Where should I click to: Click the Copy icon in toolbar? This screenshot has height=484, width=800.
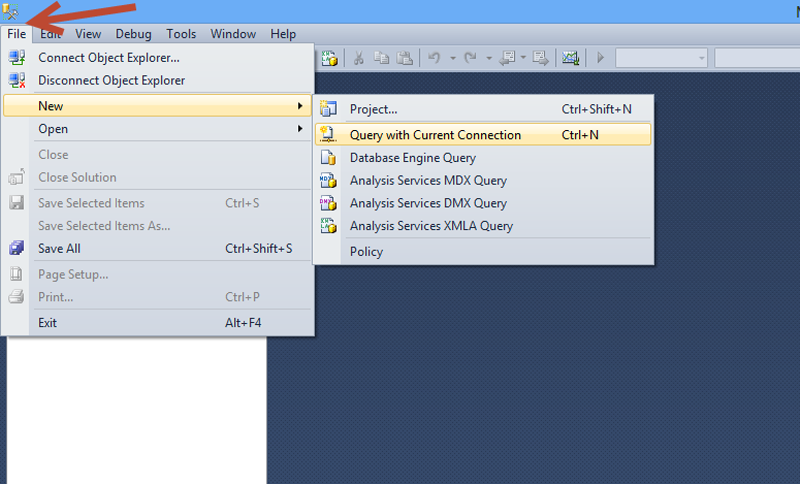point(381,58)
